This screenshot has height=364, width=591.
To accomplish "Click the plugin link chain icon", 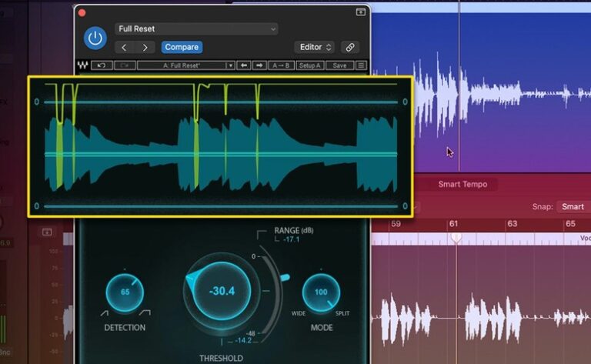I will tap(350, 47).
